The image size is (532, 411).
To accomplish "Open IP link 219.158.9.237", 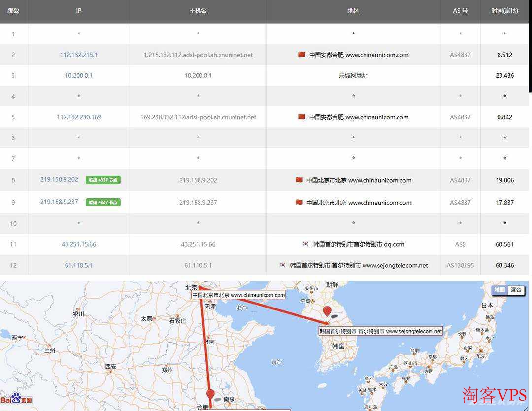I will 59,202.
